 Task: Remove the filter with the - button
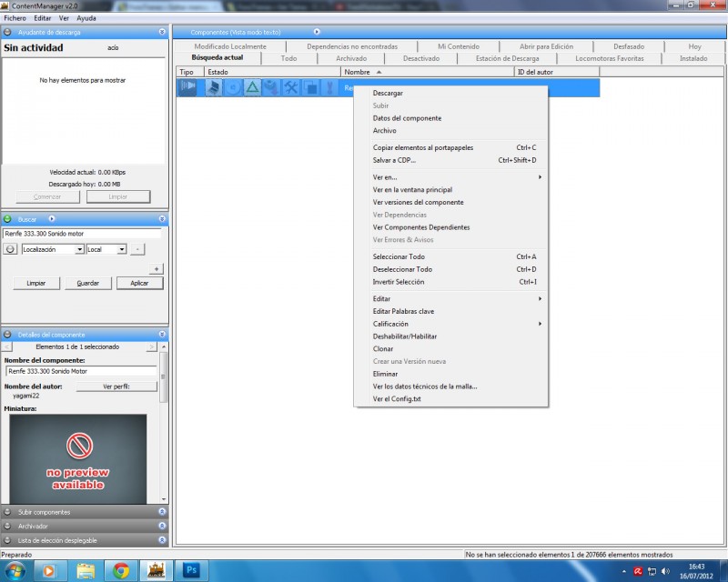coord(137,249)
